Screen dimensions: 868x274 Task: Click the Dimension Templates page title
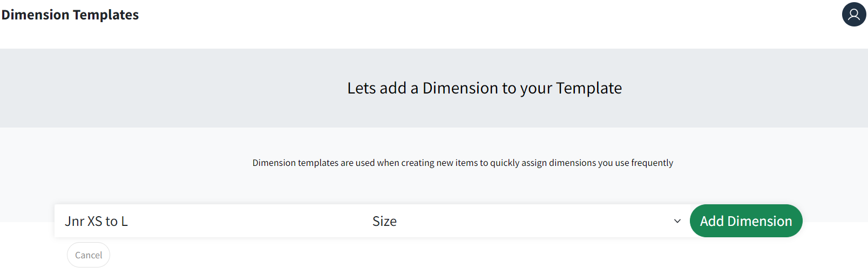tap(70, 15)
